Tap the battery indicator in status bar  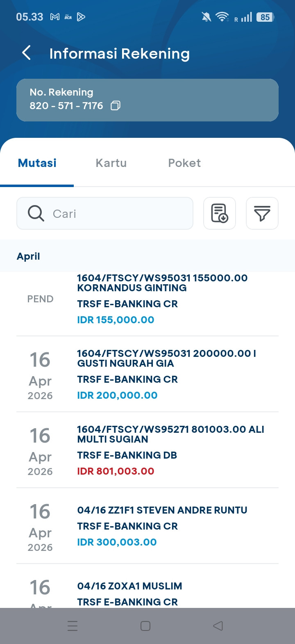265,17
